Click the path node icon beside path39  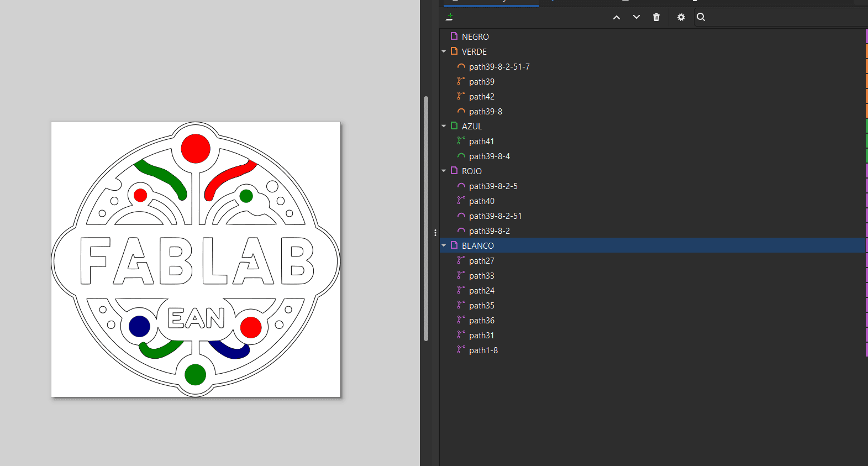(x=461, y=81)
